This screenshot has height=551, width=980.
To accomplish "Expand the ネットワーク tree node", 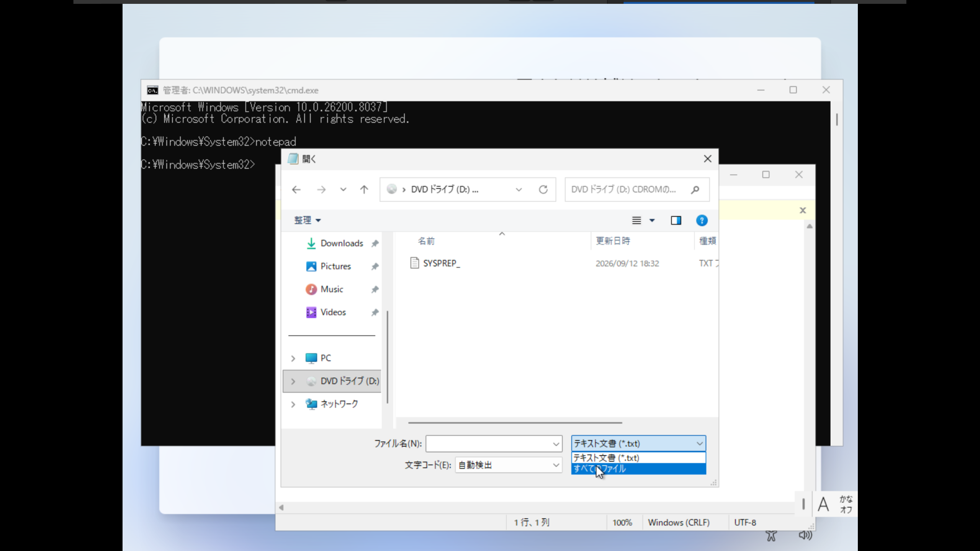I will click(x=293, y=404).
